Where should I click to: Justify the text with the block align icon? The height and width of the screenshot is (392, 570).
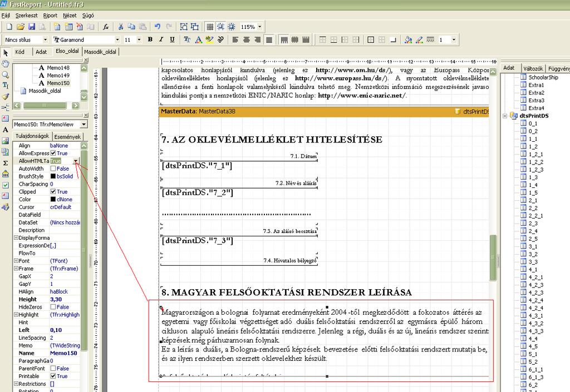269,39
